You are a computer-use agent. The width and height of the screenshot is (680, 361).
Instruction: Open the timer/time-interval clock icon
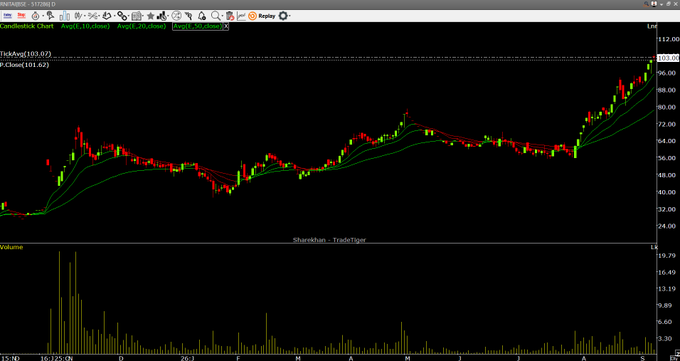[36, 16]
